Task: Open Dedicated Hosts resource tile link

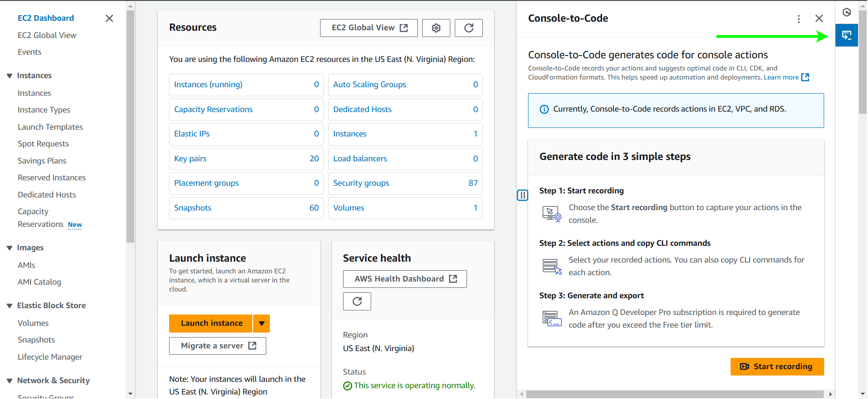Action: point(363,109)
